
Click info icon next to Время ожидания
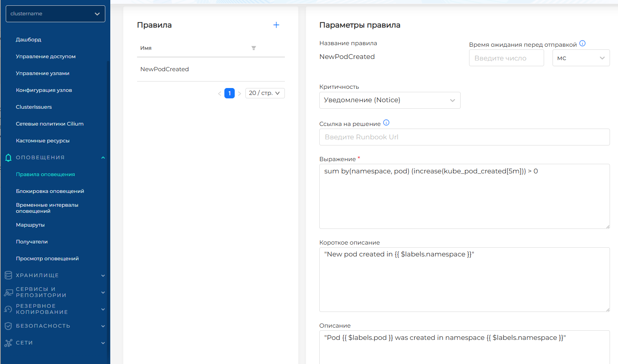[x=582, y=44]
